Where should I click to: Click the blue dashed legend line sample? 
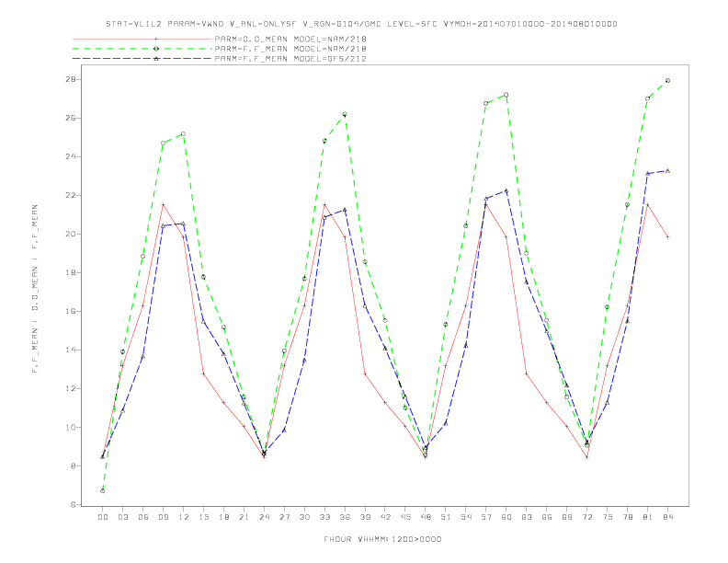[142, 59]
